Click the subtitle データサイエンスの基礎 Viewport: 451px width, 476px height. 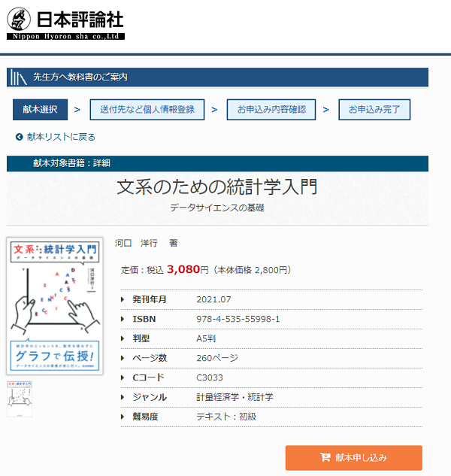(x=217, y=208)
